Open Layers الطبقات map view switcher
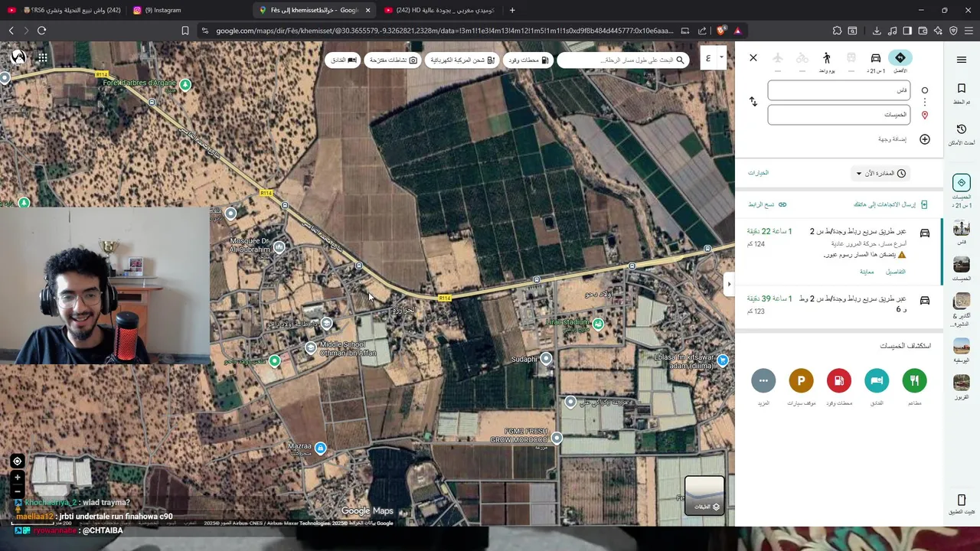This screenshot has width=980, height=551. [704, 496]
